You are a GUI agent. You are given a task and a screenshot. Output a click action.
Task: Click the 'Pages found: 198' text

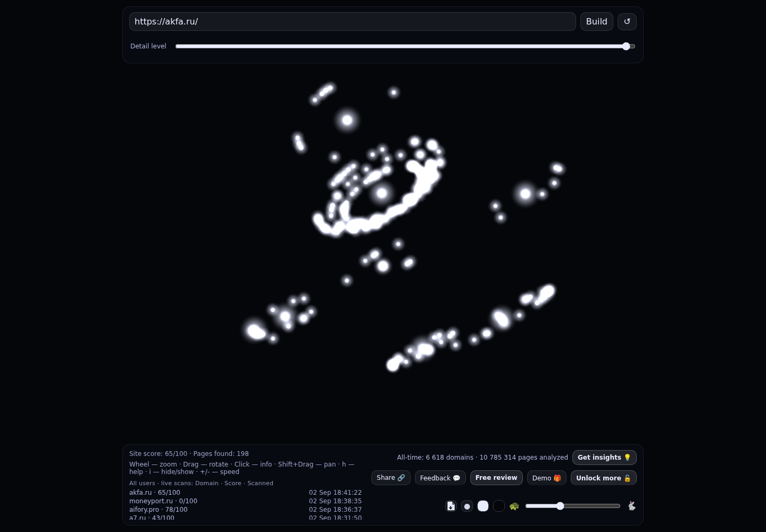pos(221,454)
